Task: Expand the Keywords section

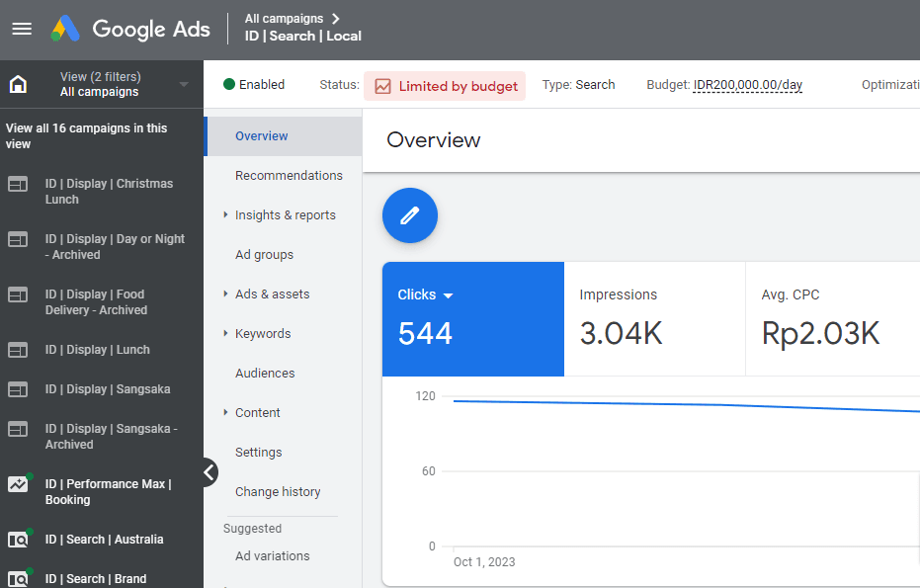Action: coord(226,334)
